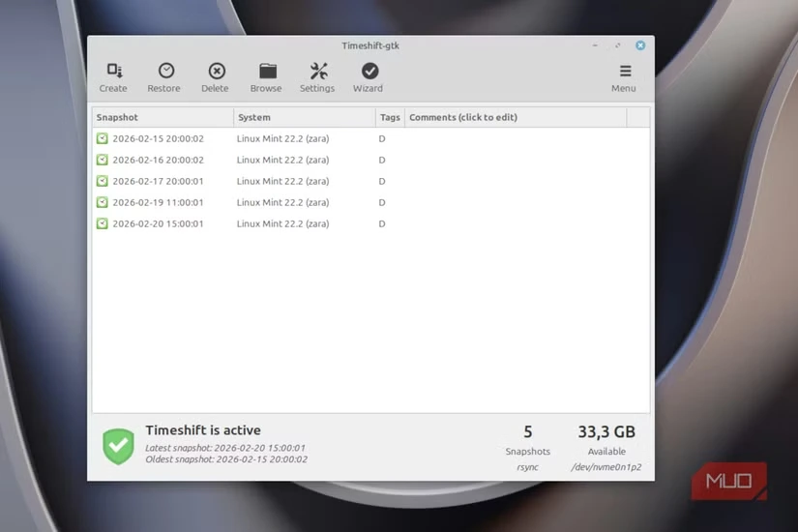The width and height of the screenshot is (798, 532).
Task: Open Settings with the wrench icon
Action: [318, 72]
